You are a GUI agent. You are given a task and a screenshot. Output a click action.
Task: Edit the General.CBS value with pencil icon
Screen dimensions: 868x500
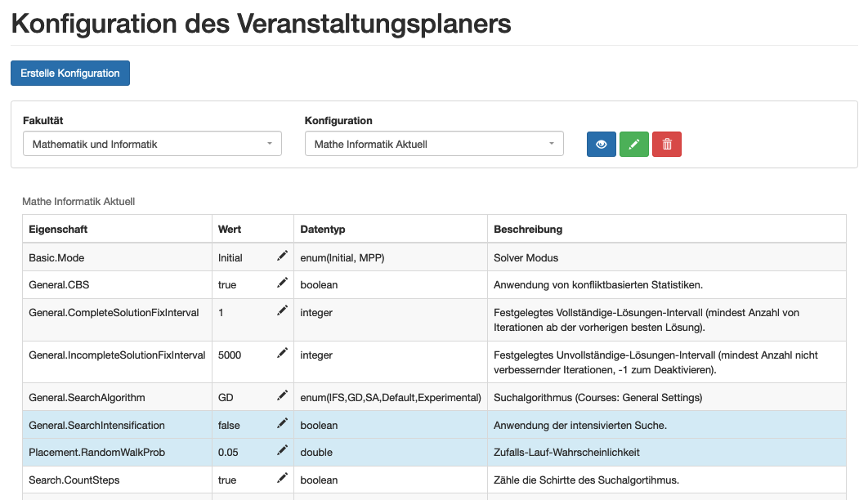click(x=282, y=283)
